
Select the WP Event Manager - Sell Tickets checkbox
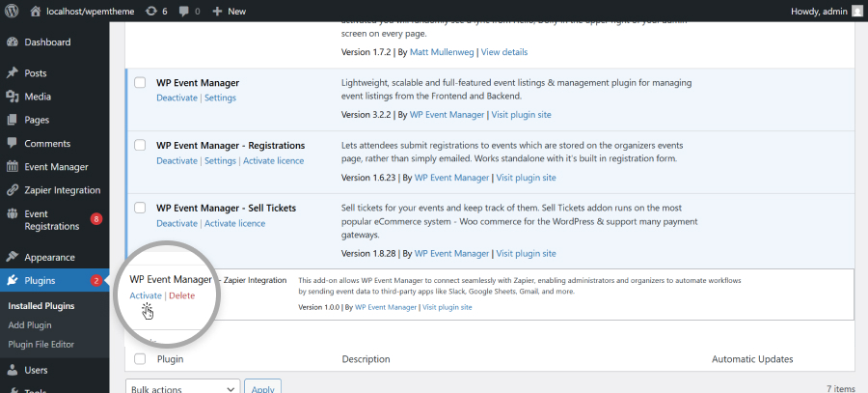140,208
